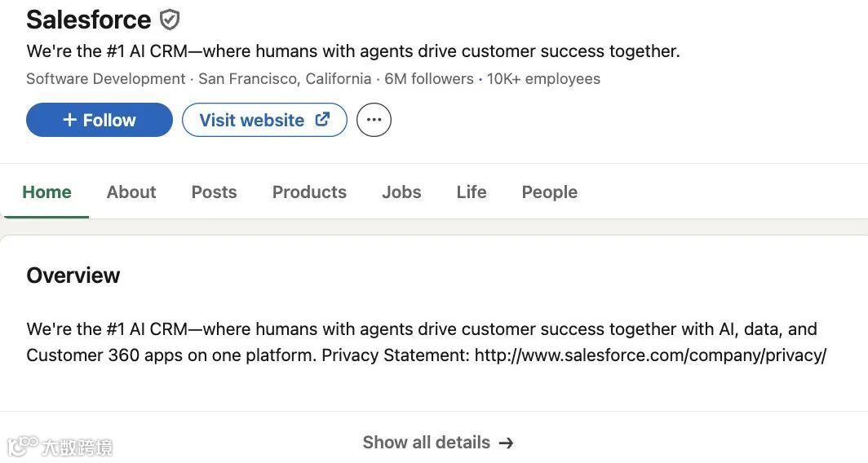Open the Life tab

tap(472, 192)
